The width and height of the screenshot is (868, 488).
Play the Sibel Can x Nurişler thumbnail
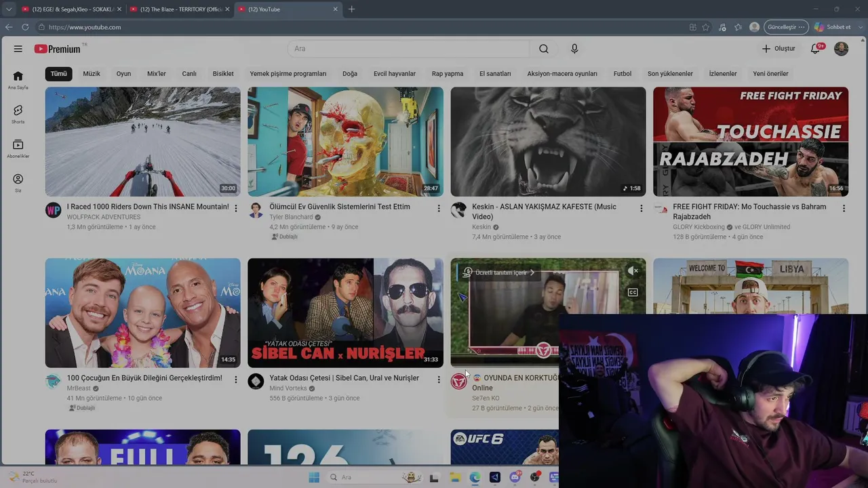[345, 313]
